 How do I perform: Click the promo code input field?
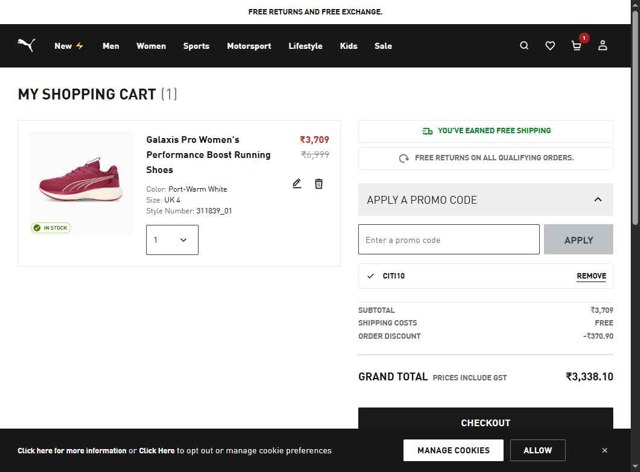pyautogui.click(x=448, y=240)
